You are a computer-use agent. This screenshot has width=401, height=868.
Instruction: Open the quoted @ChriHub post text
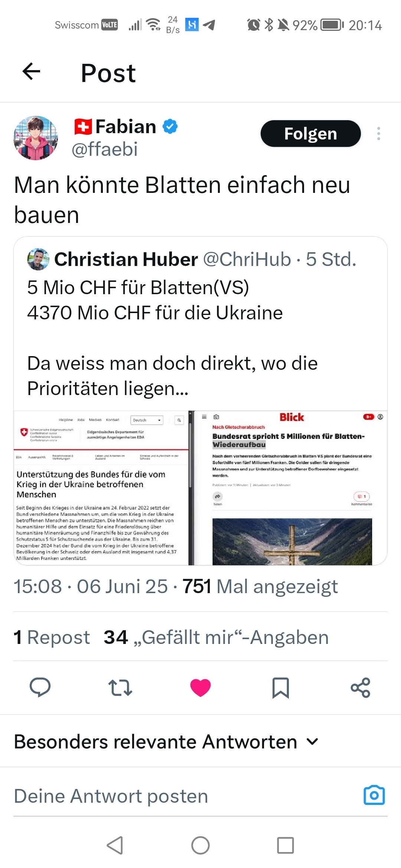173,338
